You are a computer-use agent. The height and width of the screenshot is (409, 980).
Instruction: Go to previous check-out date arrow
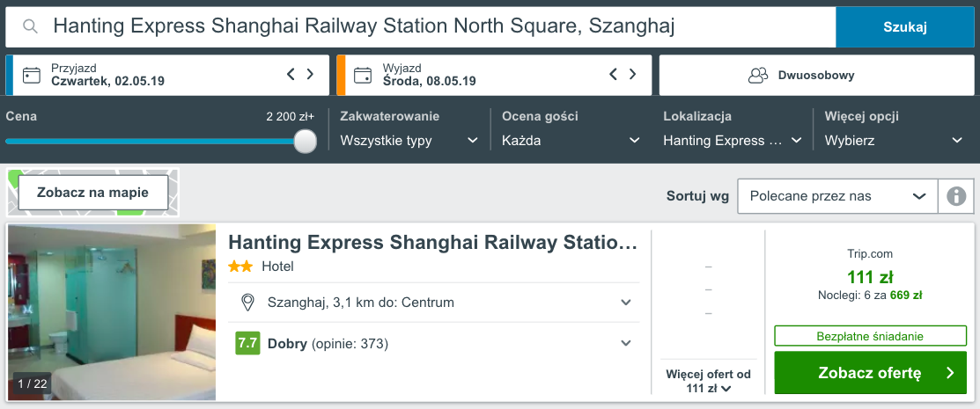[x=613, y=74]
